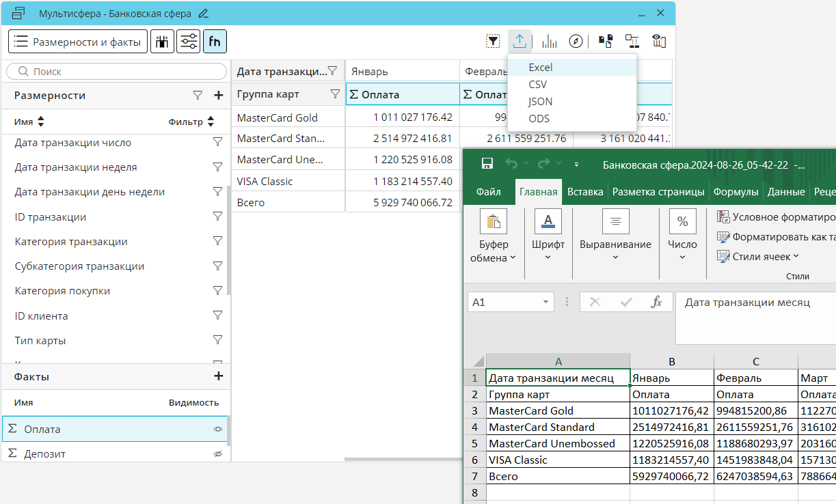Add a dimension with Размерности plus icon
This screenshot has height=504, width=836.
tap(218, 96)
